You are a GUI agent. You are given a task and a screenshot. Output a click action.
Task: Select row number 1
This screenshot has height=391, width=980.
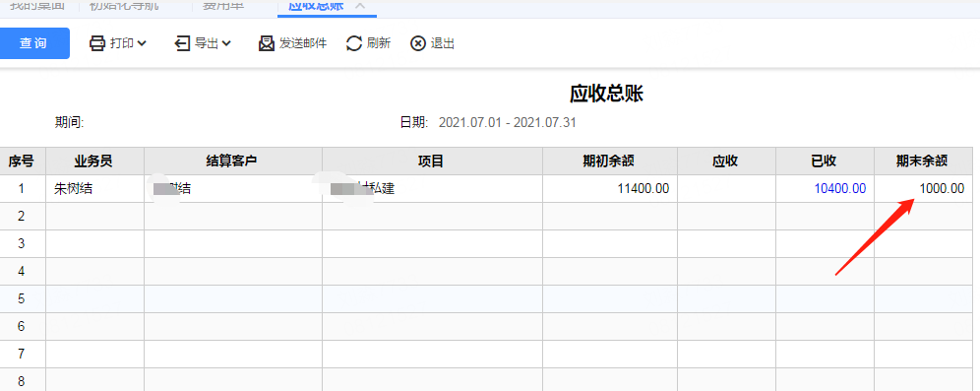point(23,188)
